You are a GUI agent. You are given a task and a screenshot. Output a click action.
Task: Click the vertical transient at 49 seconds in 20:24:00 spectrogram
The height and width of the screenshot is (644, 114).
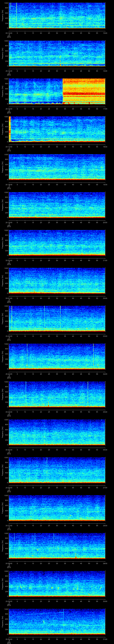[x=88, y=392]
